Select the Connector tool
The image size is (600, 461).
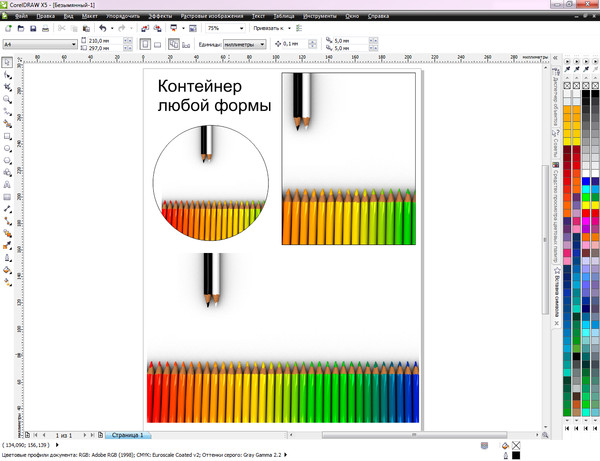point(7,221)
